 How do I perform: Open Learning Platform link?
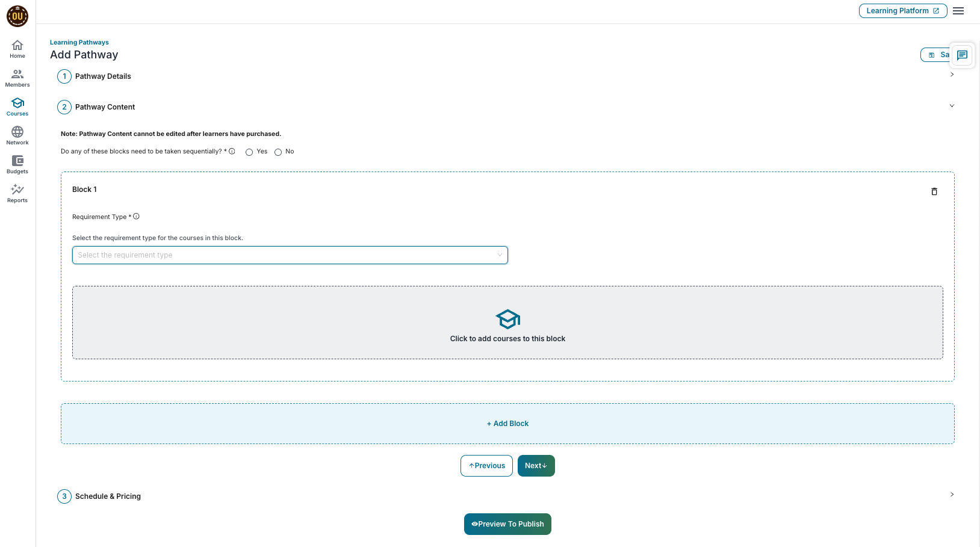click(x=903, y=11)
